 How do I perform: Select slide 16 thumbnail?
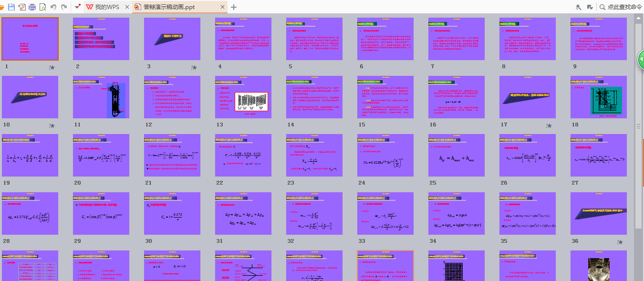457,97
